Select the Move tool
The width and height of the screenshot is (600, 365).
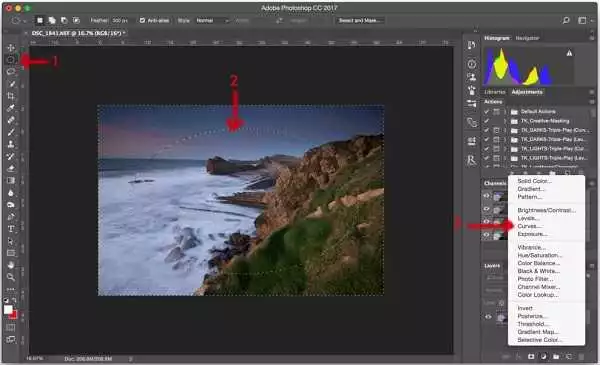point(11,48)
